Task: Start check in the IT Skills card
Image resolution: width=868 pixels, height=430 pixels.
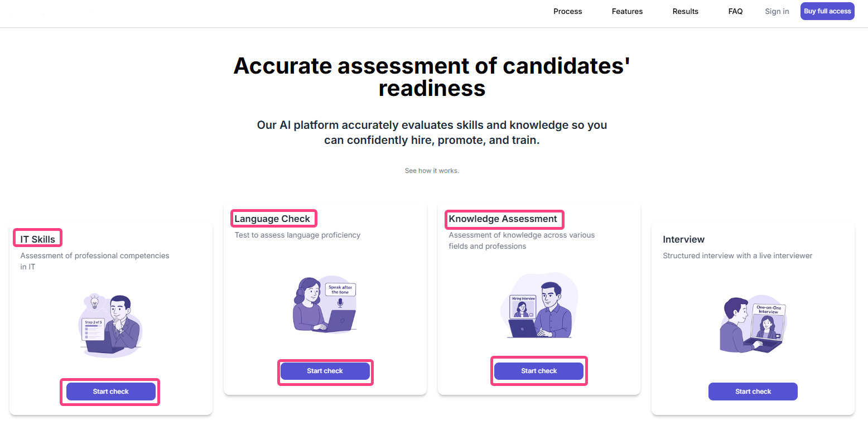Action: pos(110,392)
